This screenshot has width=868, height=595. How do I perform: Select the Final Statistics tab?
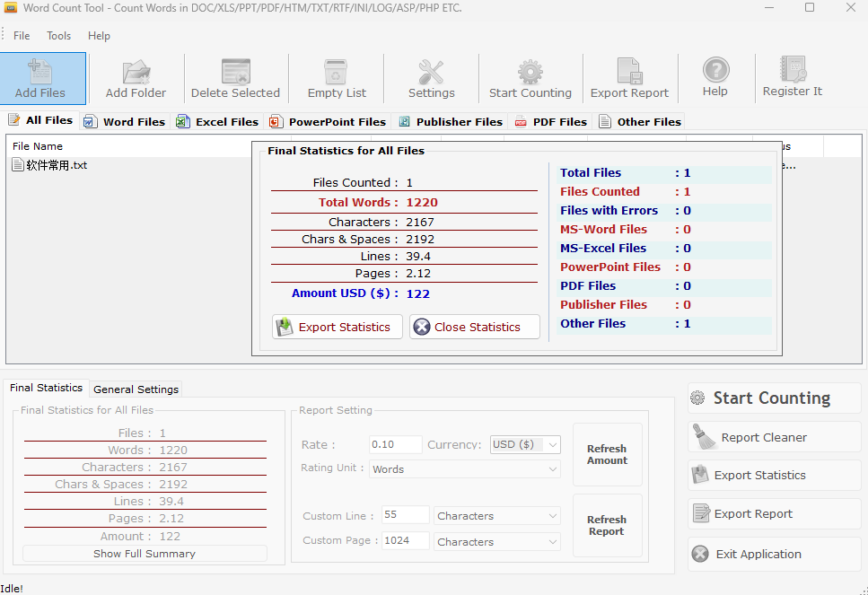tap(46, 388)
